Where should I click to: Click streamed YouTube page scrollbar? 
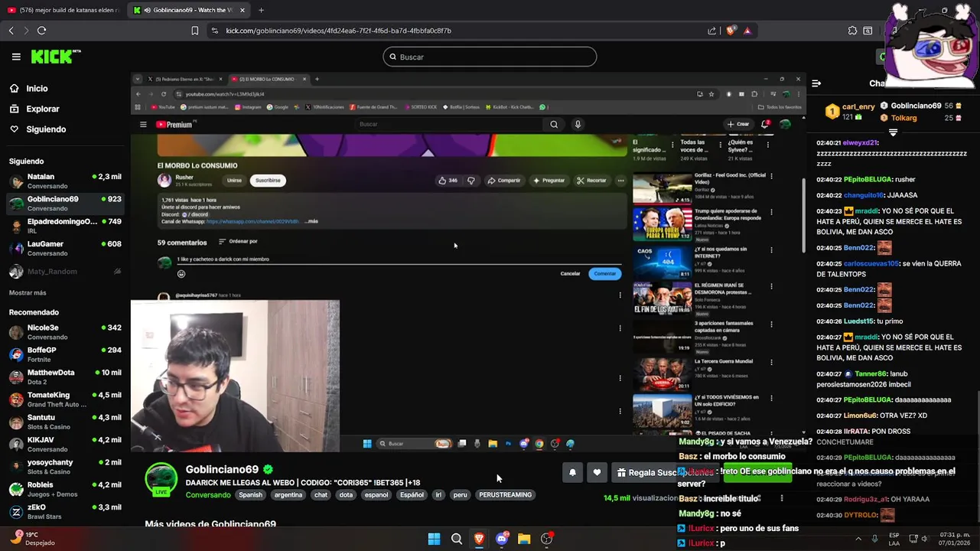click(803, 214)
